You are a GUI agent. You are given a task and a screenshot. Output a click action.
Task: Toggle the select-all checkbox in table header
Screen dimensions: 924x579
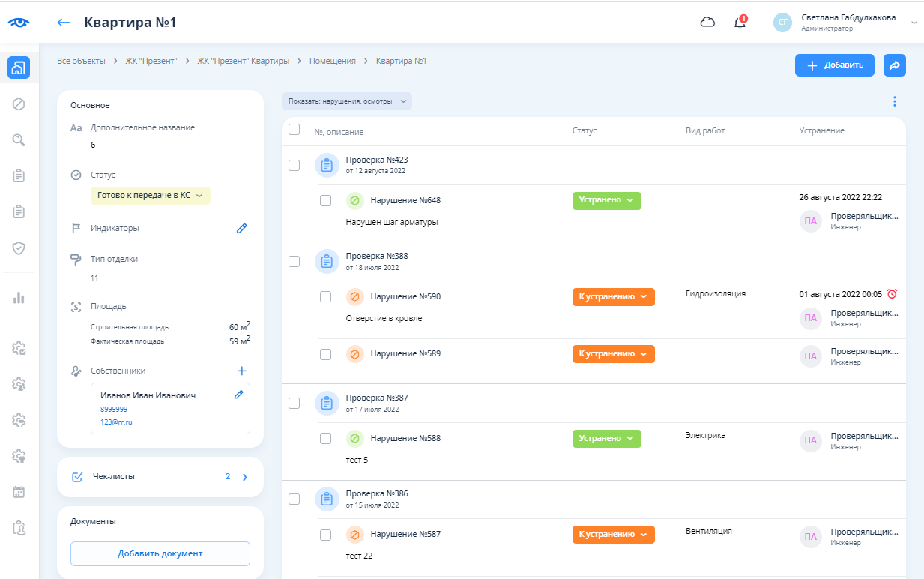pos(295,130)
